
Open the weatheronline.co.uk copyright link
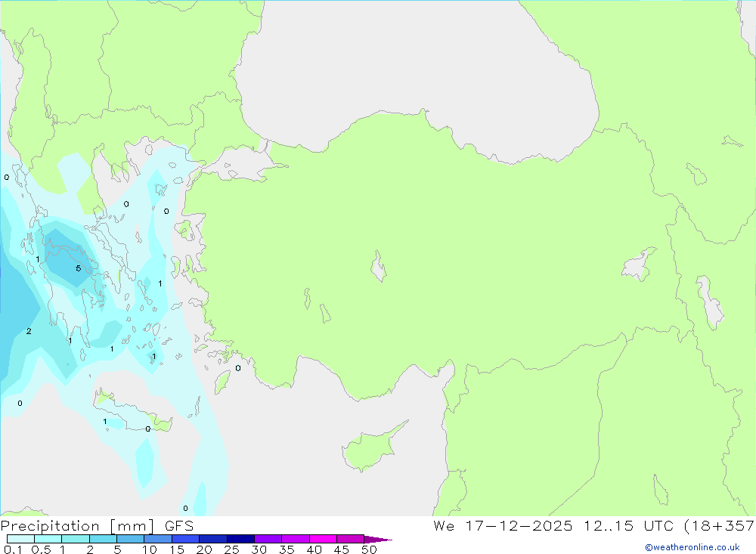pyautogui.click(x=692, y=547)
